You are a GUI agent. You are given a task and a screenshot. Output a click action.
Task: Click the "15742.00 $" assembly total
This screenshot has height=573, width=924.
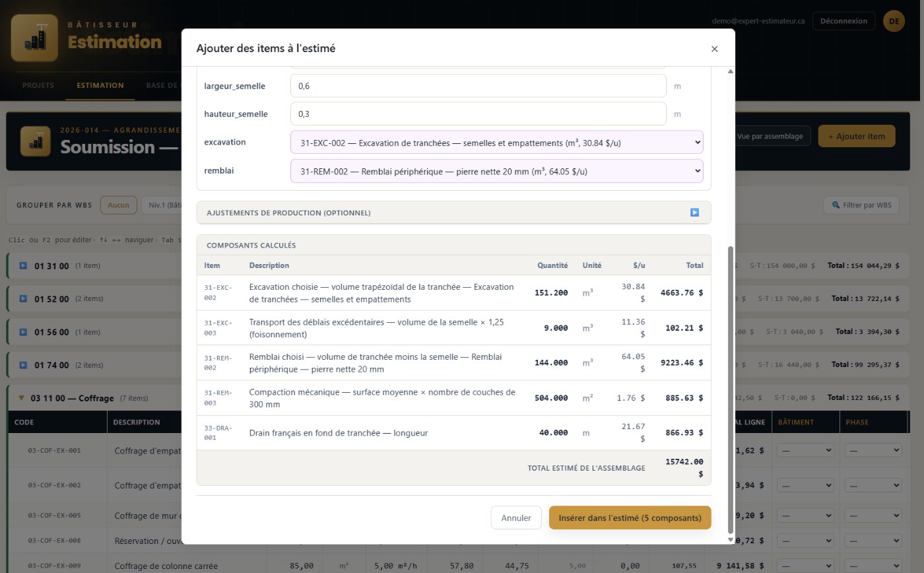(684, 467)
